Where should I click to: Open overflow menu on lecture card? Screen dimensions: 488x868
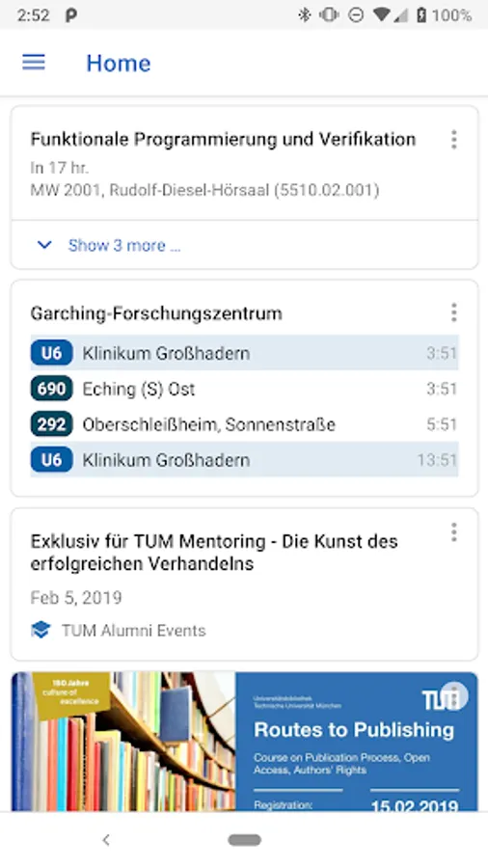[x=453, y=140]
